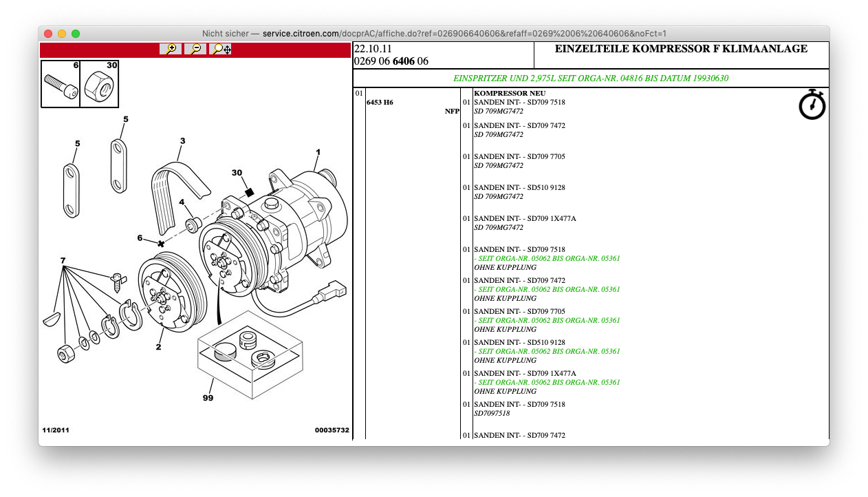This screenshot has height=497, width=868.
Task: Click the stopwatch labor time icon
Action: 812,105
